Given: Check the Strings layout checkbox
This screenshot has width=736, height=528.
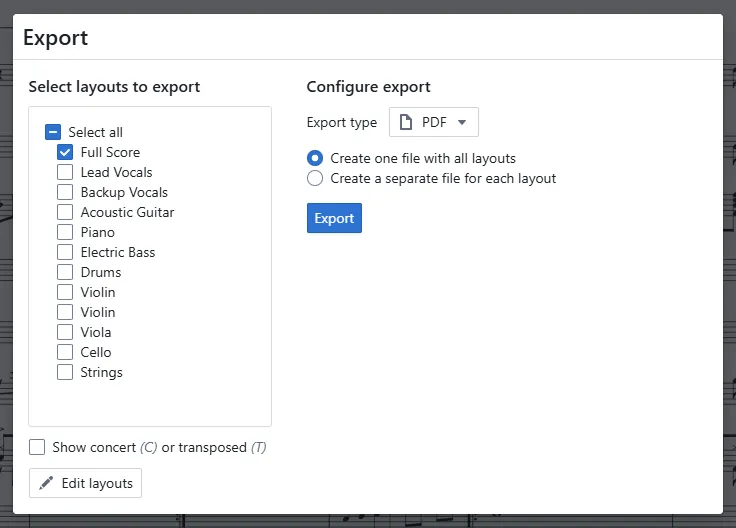Looking at the screenshot, I should pyautogui.click(x=65, y=372).
